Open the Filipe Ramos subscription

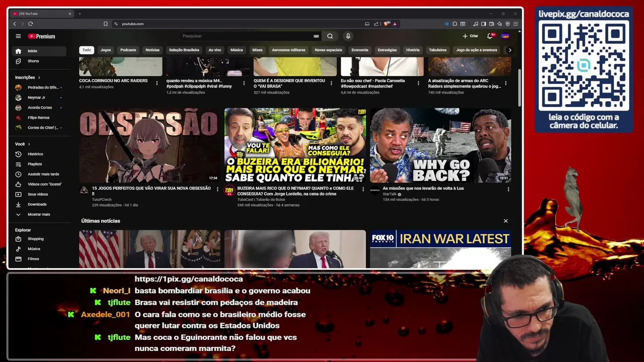39,118
